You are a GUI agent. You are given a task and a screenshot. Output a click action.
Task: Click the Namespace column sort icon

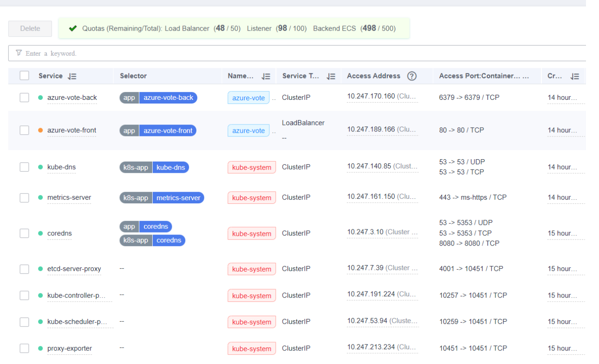[266, 77]
